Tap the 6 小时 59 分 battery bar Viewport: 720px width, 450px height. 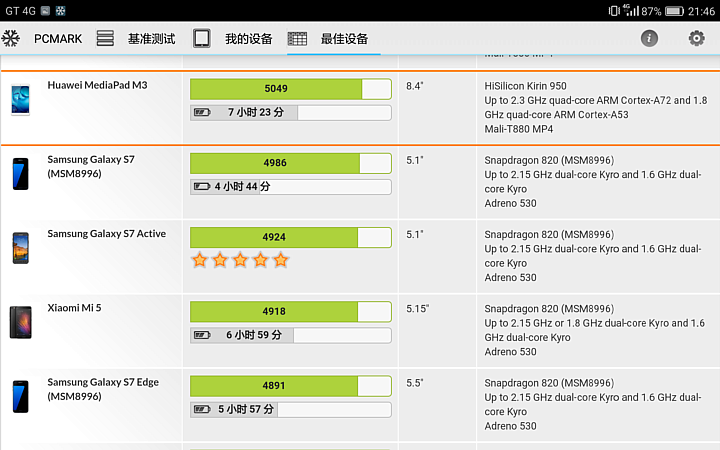[x=291, y=335]
